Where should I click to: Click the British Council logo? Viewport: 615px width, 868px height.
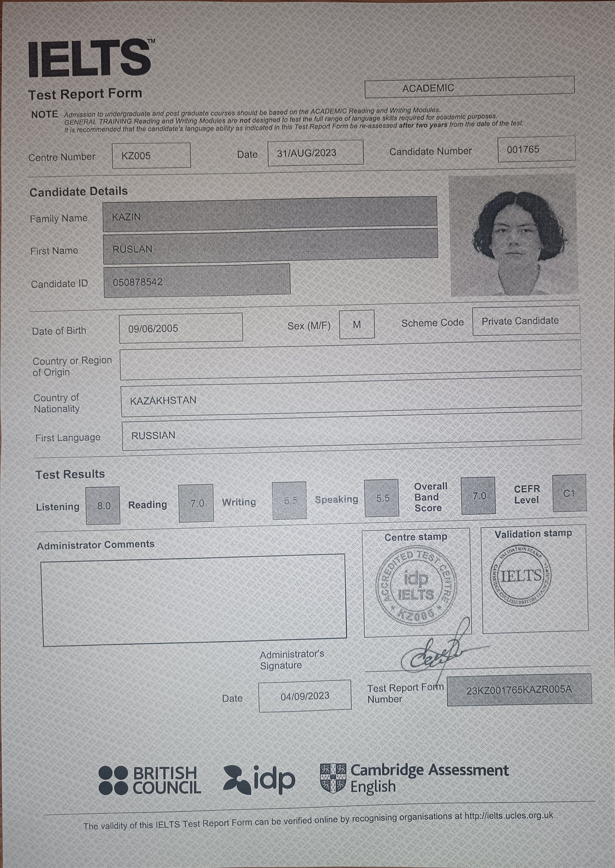click(x=150, y=780)
